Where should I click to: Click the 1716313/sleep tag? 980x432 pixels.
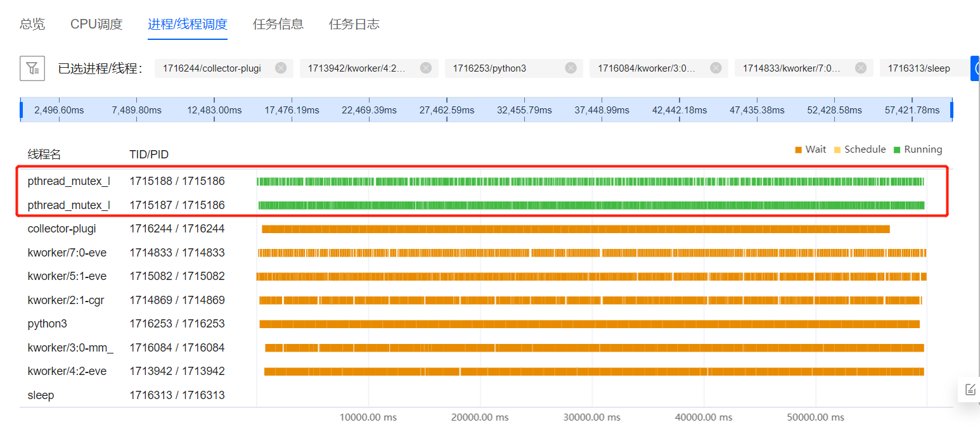(x=919, y=68)
